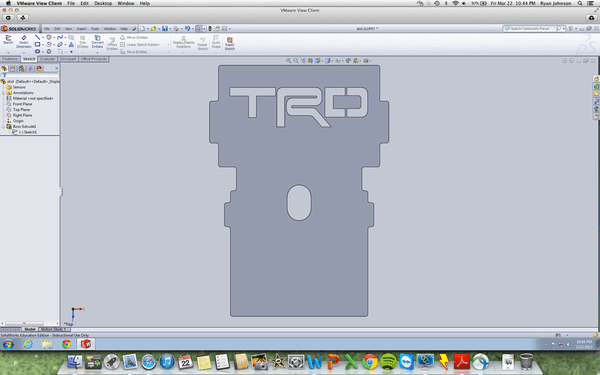Open the PropertyManager panel icon
600x375 pixels.
coord(13,68)
